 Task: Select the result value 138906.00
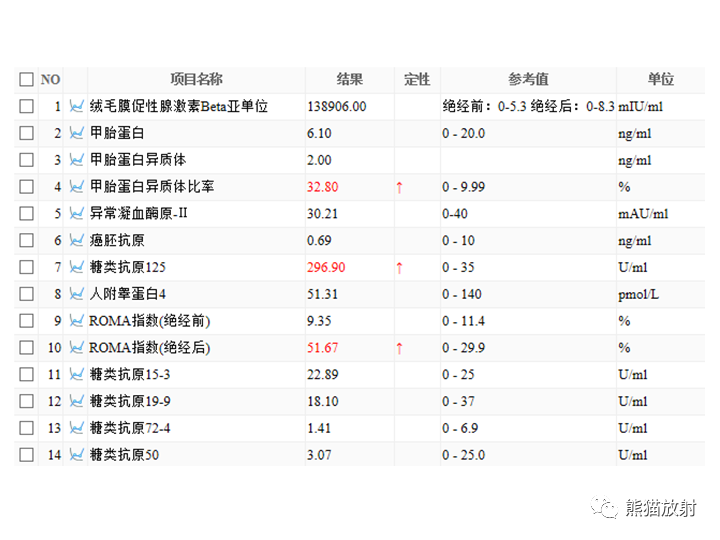[337, 107]
